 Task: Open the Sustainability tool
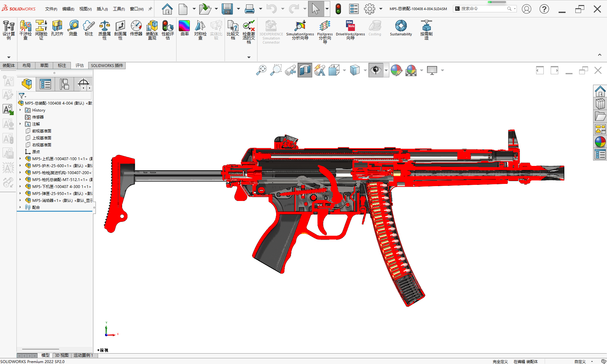[401, 28]
